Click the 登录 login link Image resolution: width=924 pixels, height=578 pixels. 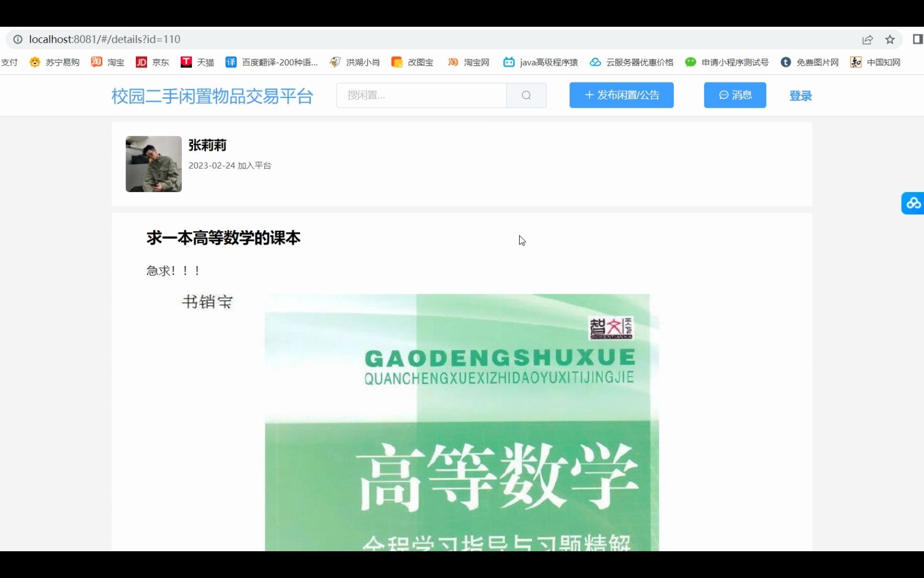800,96
